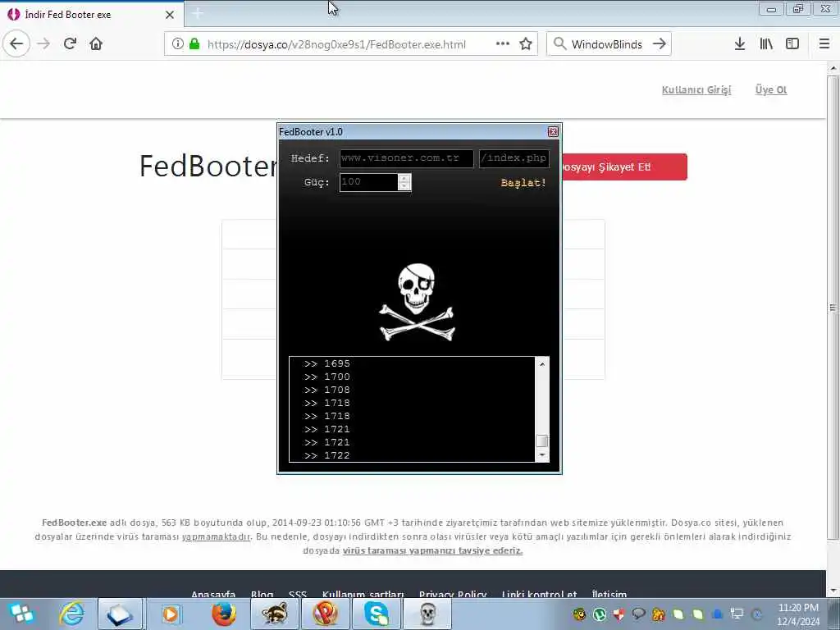Image resolution: width=840 pixels, height=630 pixels.
Task: Click the /index.php path field
Action: click(x=514, y=158)
